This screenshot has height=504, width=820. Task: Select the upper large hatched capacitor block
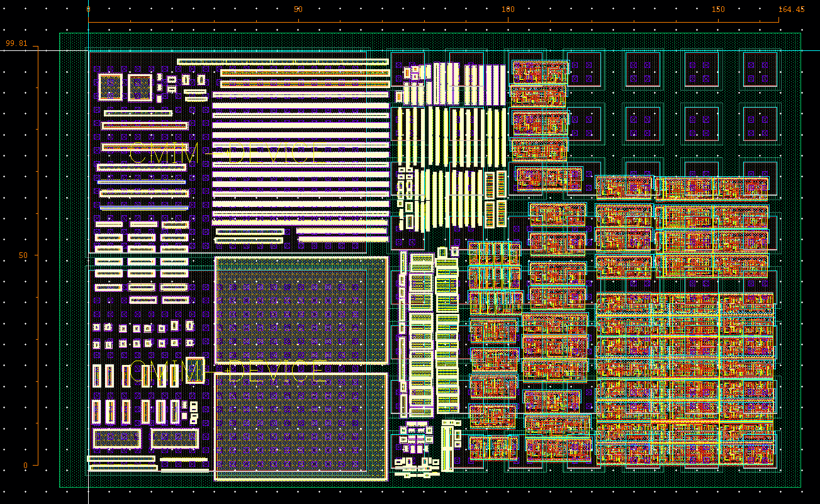pyautogui.click(x=301, y=310)
